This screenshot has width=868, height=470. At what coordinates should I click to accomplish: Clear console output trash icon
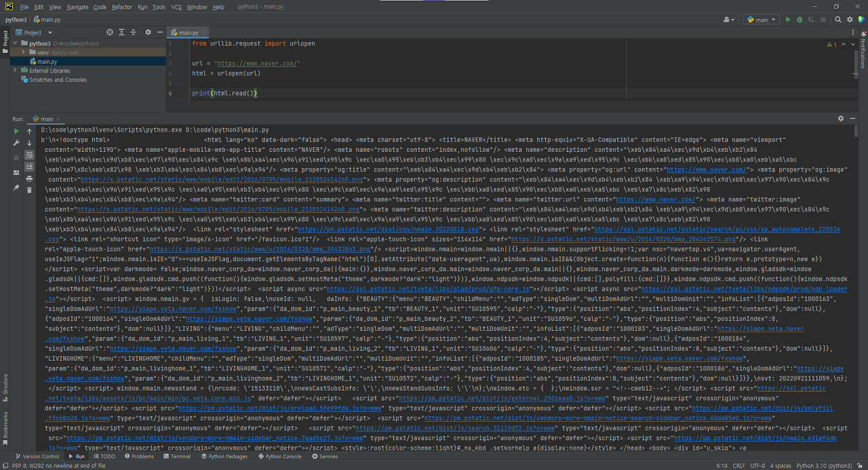(29, 190)
